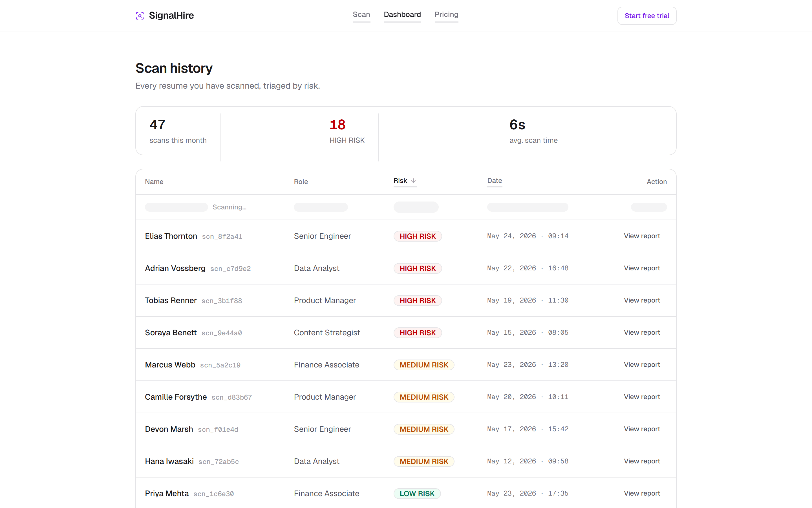Image resolution: width=812 pixels, height=508 pixels.
Task: Click the 6s avg. scan time stat
Action: click(533, 131)
